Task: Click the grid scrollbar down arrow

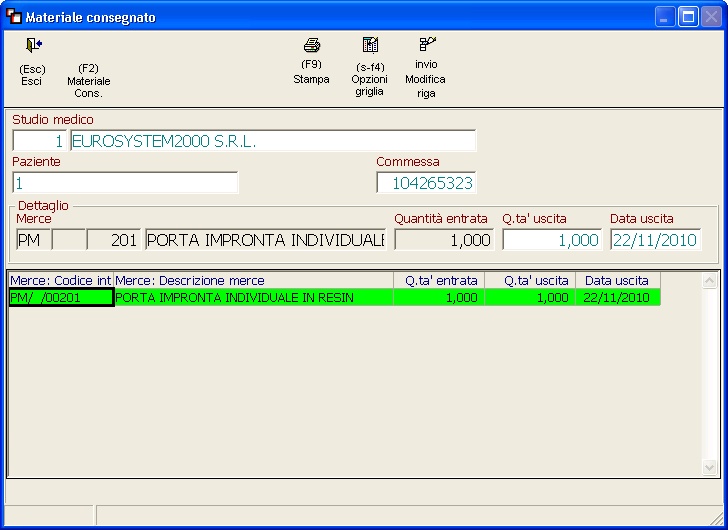Action: coord(709,467)
